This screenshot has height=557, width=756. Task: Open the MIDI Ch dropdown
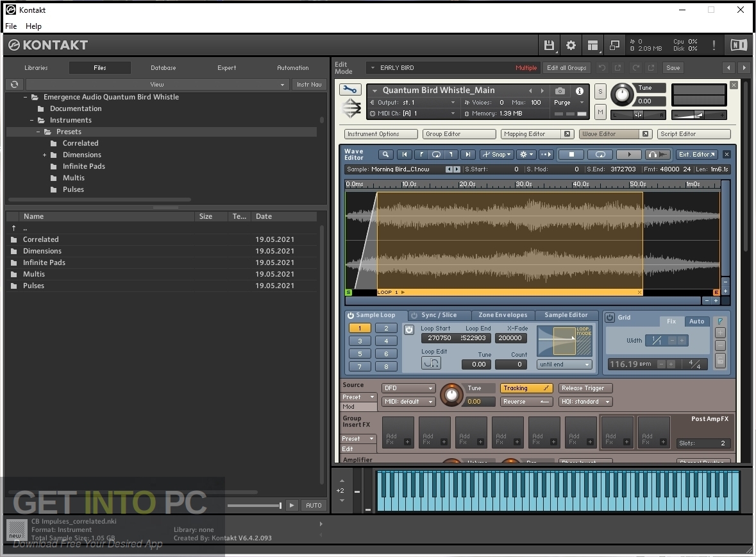[x=413, y=114]
